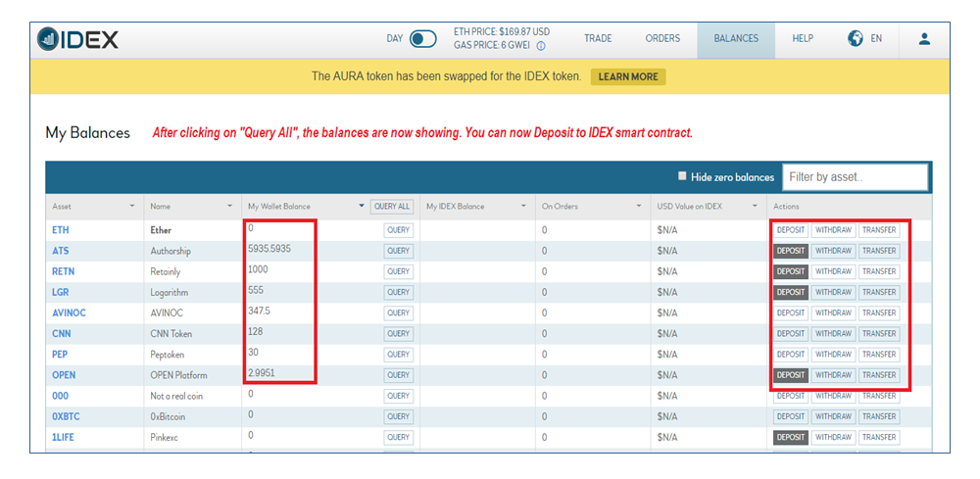Open the user account icon
Image resolution: width=980 pixels, height=479 pixels.
(x=924, y=39)
